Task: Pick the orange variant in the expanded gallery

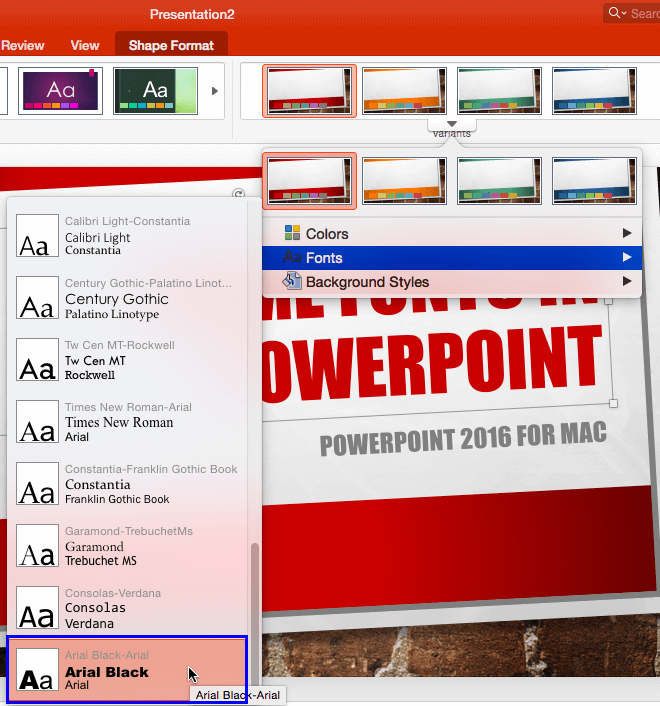Action: pos(404,181)
